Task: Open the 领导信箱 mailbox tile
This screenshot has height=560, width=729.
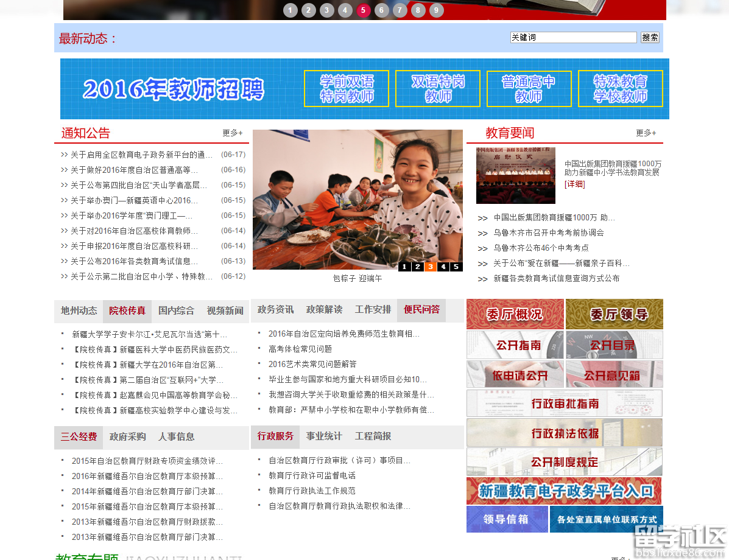Action: point(507,519)
